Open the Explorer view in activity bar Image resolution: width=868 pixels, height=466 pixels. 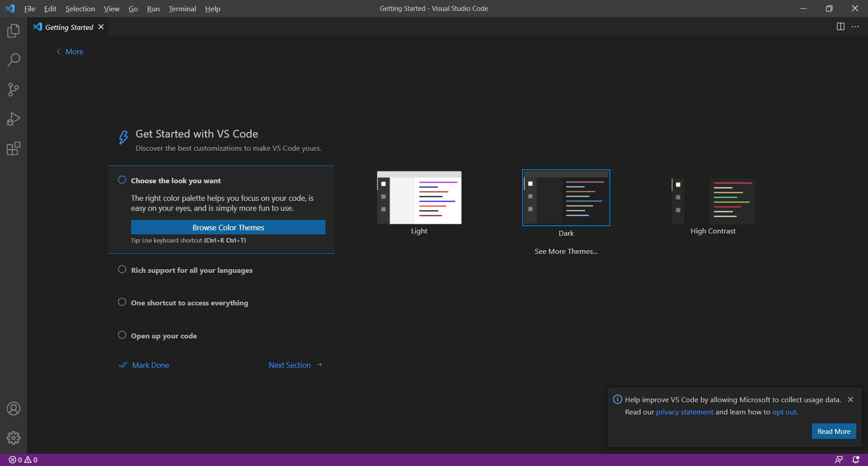pos(14,30)
